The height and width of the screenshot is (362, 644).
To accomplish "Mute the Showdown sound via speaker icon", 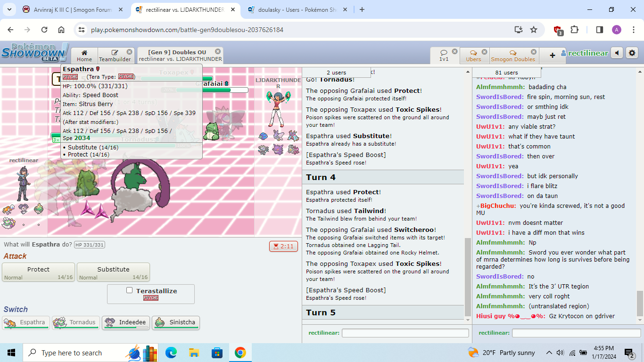I will 617,53.
